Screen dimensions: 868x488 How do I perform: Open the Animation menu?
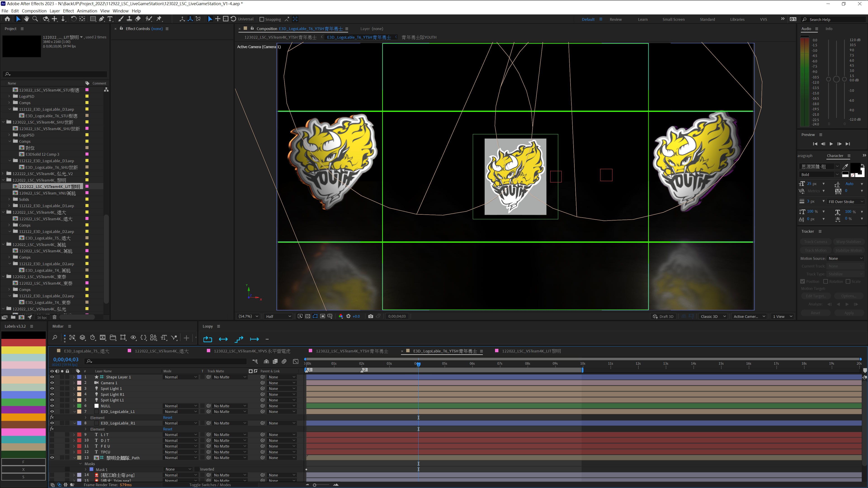(87, 11)
